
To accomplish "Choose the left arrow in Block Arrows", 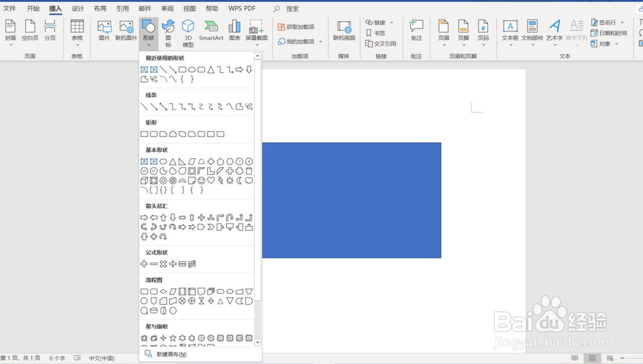I will [x=154, y=217].
